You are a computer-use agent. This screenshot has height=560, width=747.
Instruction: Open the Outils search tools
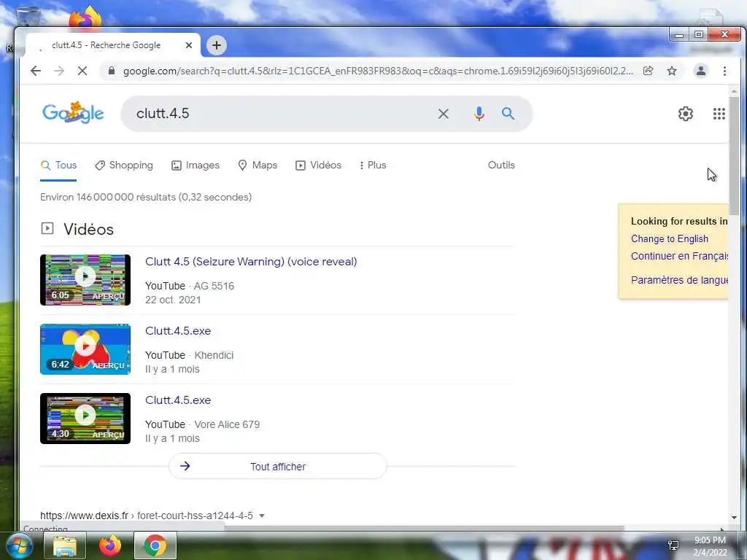coord(501,166)
